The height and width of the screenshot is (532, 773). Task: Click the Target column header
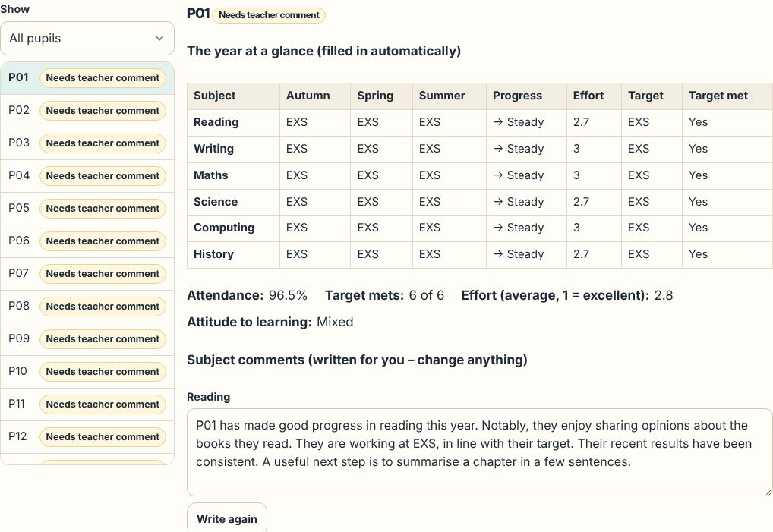pyautogui.click(x=652, y=96)
